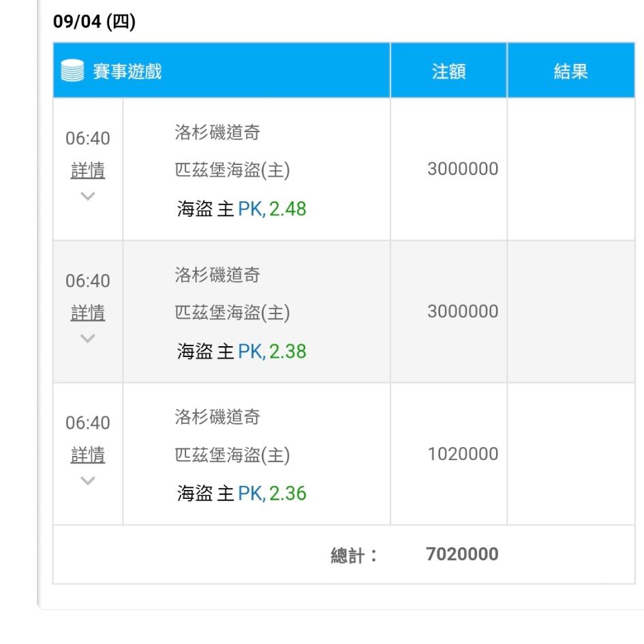The image size is (644, 644).
Task: Click the 7020000 total amount
Action: pos(462,554)
